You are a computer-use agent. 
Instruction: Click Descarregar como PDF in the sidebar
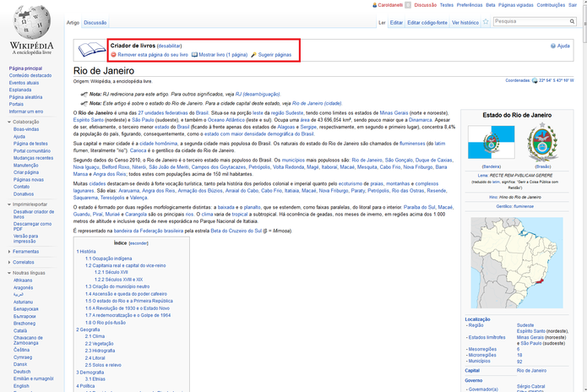tap(33, 226)
